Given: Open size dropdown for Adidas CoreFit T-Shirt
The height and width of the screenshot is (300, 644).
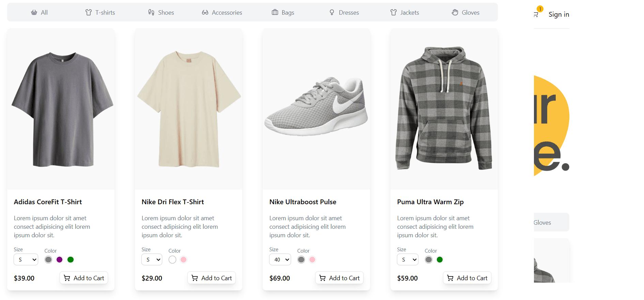Looking at the screenshot, I should 26,260.
